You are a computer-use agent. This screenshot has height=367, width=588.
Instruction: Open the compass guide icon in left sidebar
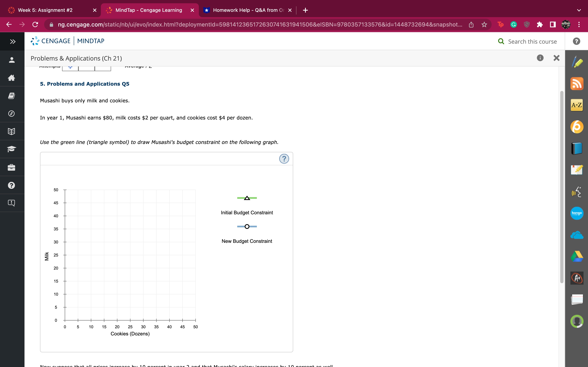tap(11, 113)
